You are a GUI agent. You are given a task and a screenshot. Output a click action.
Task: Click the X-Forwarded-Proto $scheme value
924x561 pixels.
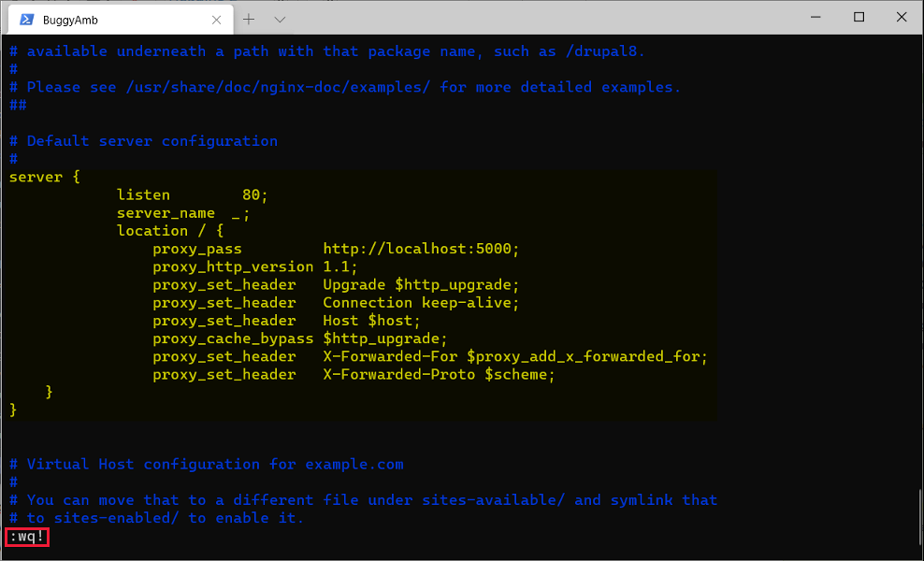click(x=439, y=375)
